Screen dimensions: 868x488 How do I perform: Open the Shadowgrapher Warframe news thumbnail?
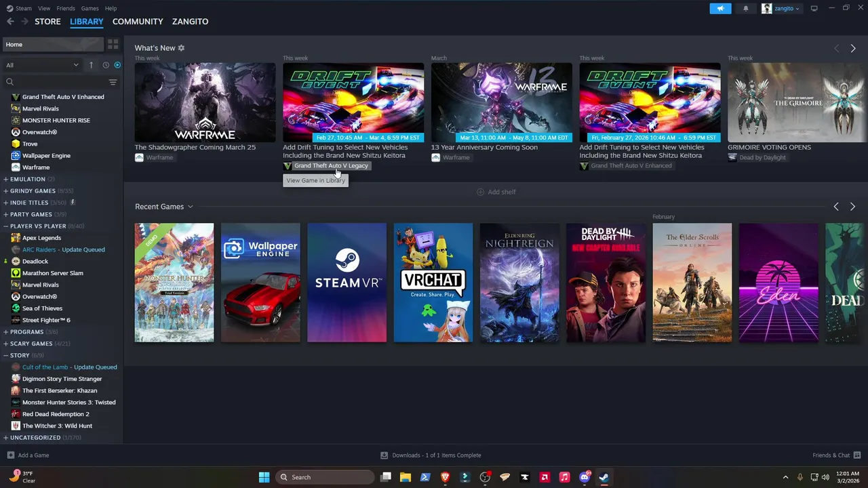click(x=205, y=102)
